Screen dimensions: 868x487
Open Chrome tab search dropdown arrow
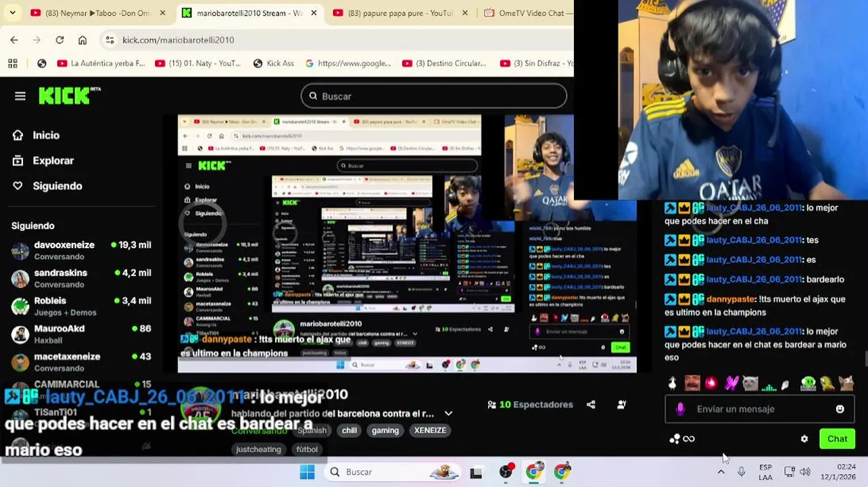point(12,13)
